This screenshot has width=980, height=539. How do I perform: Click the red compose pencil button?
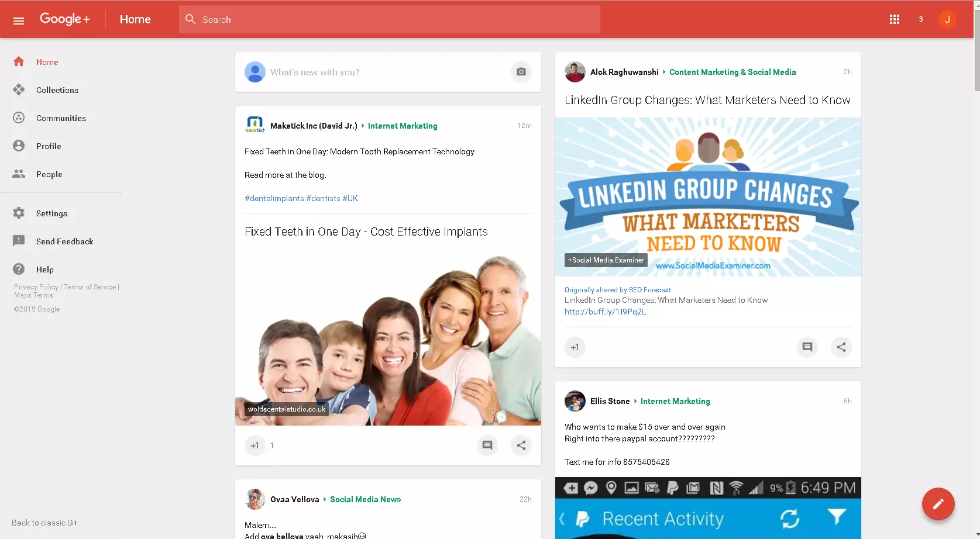point(938,503)
